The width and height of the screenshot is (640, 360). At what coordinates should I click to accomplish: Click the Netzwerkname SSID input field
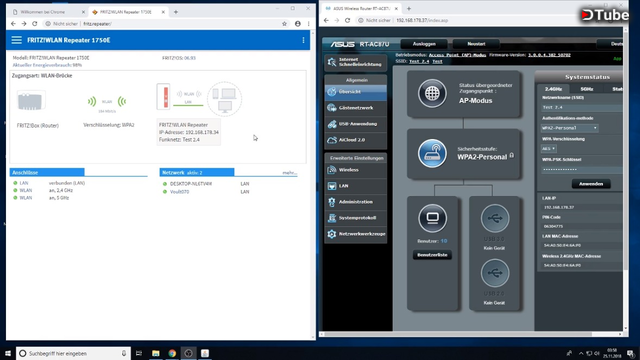(582, 107)
